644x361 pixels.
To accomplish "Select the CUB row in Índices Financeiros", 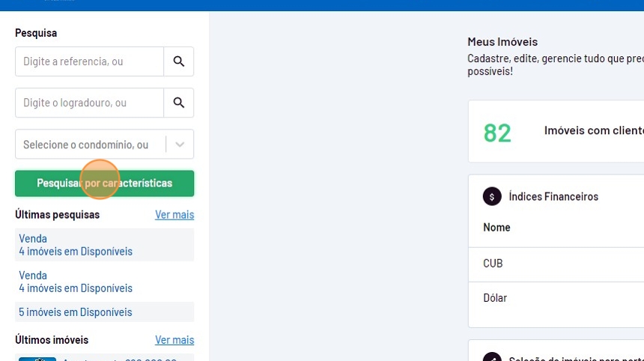I will coord(556,264).
